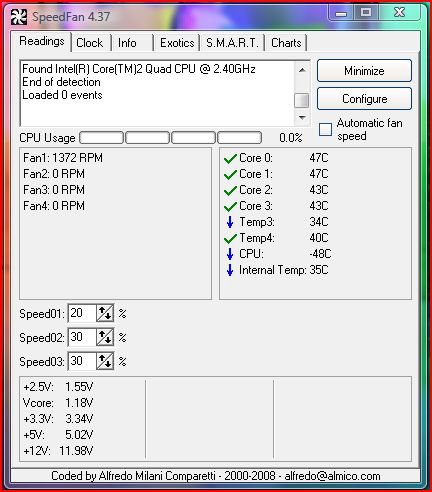Click the Core 0 47C temperature value
Image resolution: width=432 pixels, height=492 pixels.
pyautogui.click(x=319, y=158)
